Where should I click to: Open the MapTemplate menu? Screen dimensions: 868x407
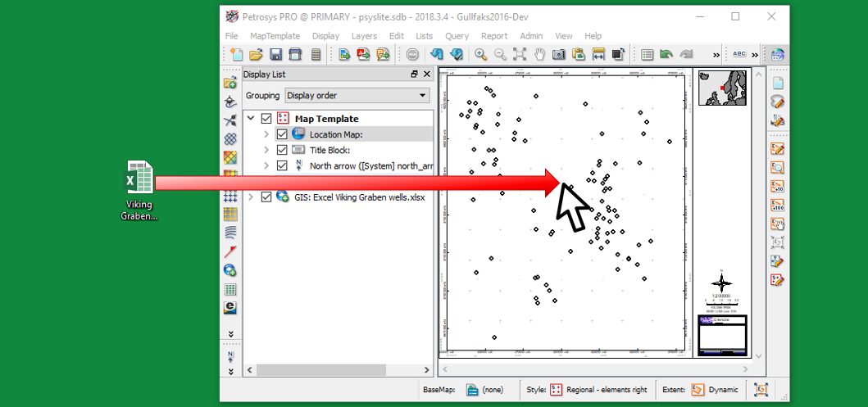tap(275, 36)
